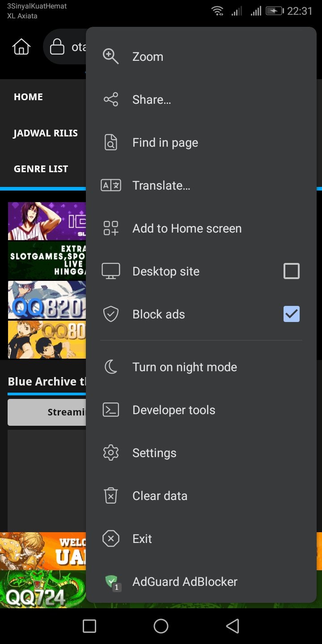This screenshot has height=644, width=322.
Task: Tap the Developer tools terminal icon
Action: coord(110,410)
